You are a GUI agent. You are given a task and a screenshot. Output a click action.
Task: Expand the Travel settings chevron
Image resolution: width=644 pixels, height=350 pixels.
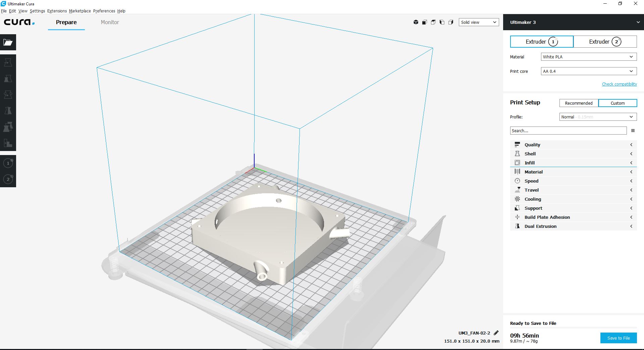[x=631, y=190]
